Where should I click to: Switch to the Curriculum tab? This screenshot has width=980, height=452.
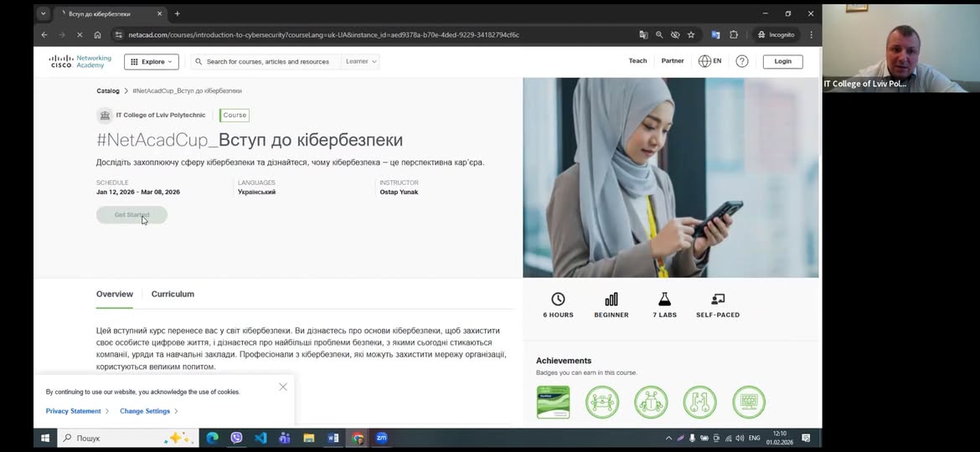pyautogui.click(x=173, y=294)
